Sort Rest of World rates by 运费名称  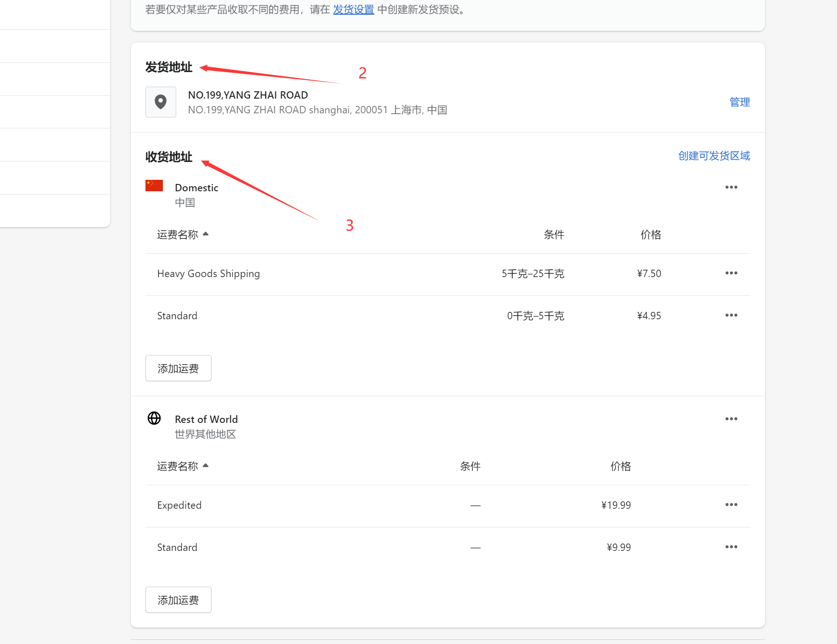[183, 466]
